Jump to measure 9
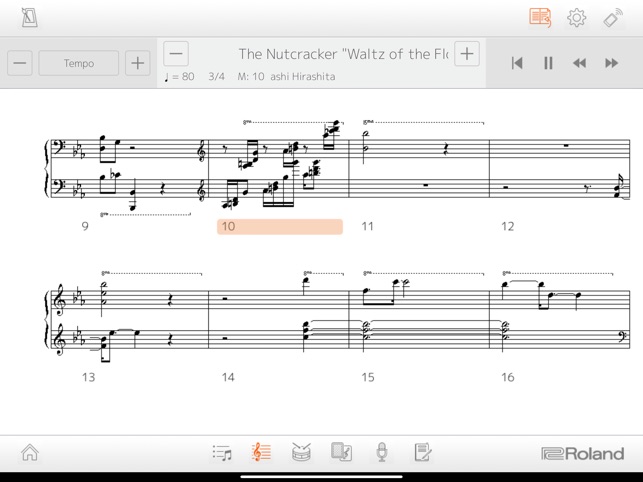Screen dimensions: 643x482 tap(85, 226)
